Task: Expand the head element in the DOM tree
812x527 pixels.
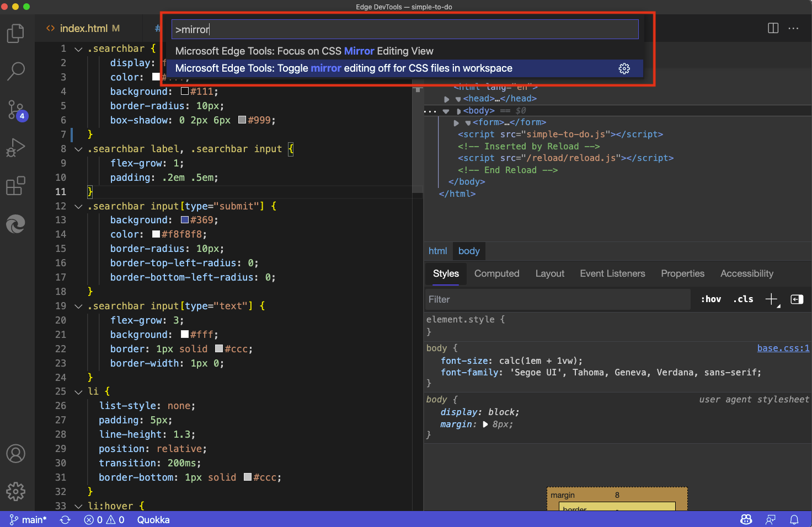Action: click(x=447, y=98)
